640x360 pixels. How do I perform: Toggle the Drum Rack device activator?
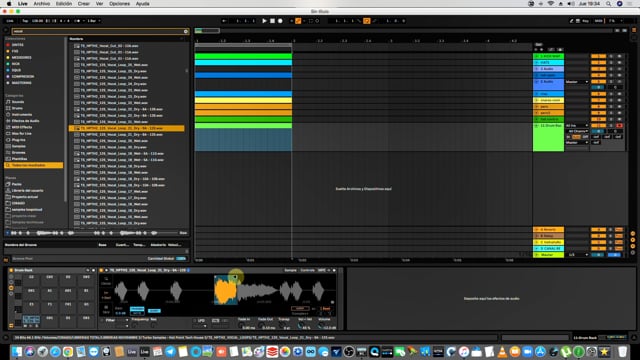[x=11, y=270]
